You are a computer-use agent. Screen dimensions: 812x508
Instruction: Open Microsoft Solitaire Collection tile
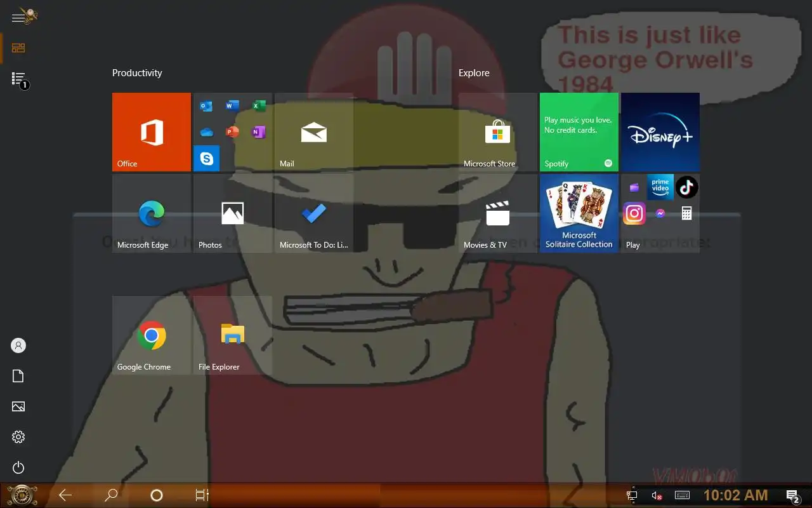579,213
